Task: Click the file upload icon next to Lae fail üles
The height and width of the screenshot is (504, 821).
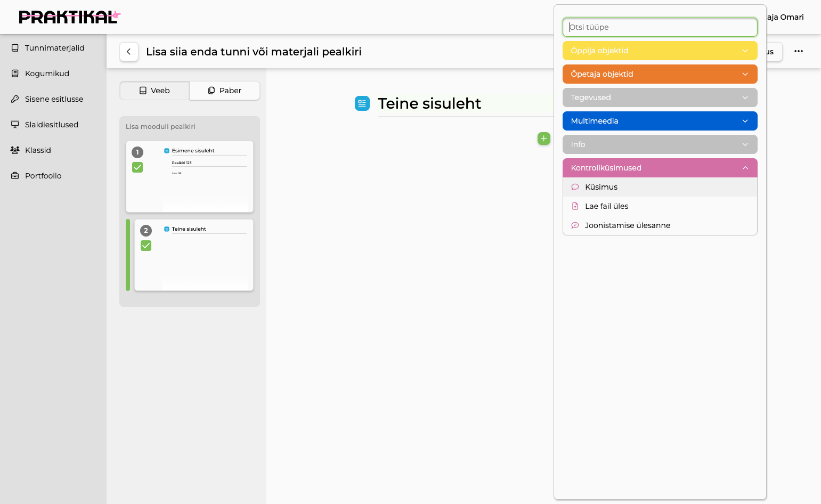Action: tap(575, 206)
